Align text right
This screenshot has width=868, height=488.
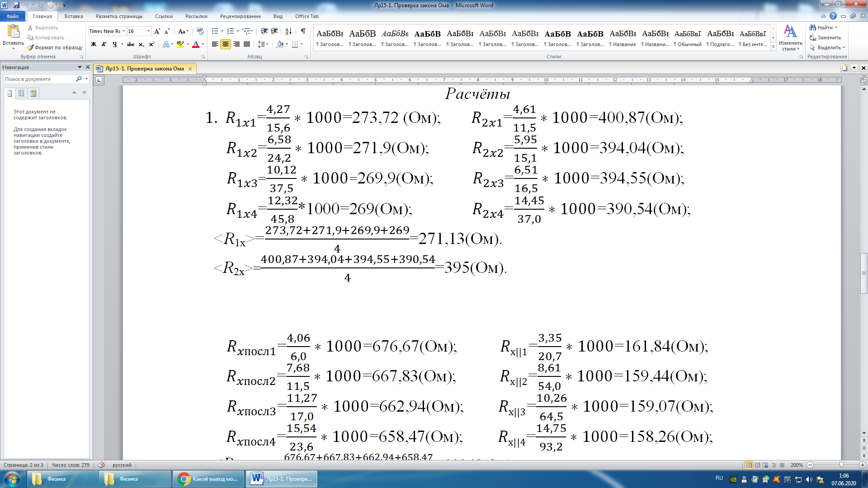click(x=236, y=44)
